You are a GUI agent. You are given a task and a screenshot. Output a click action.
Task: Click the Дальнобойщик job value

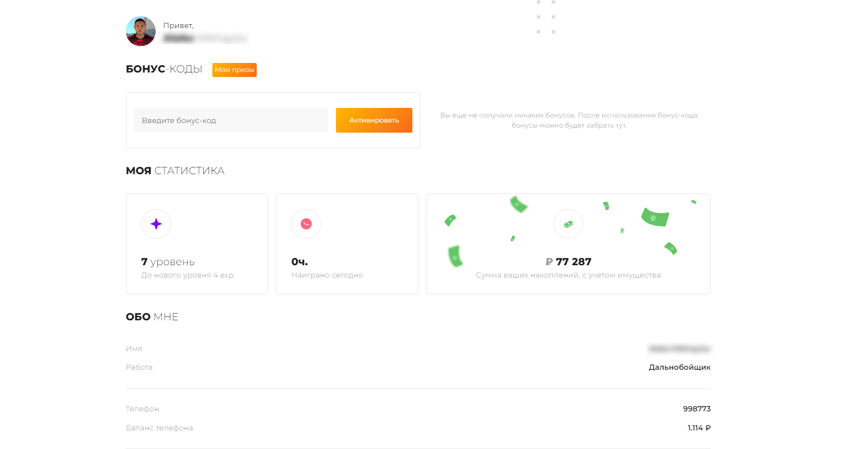[679, 367]
